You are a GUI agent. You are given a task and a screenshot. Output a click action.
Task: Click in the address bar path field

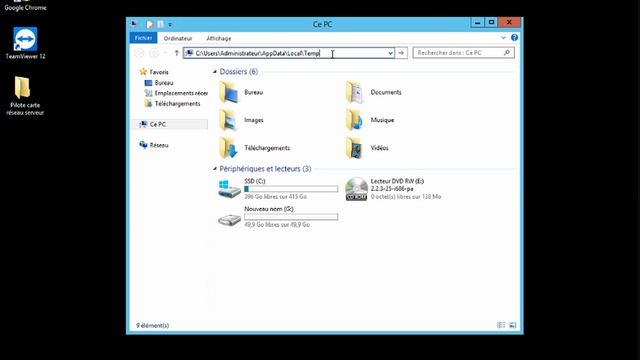[289, 53]
